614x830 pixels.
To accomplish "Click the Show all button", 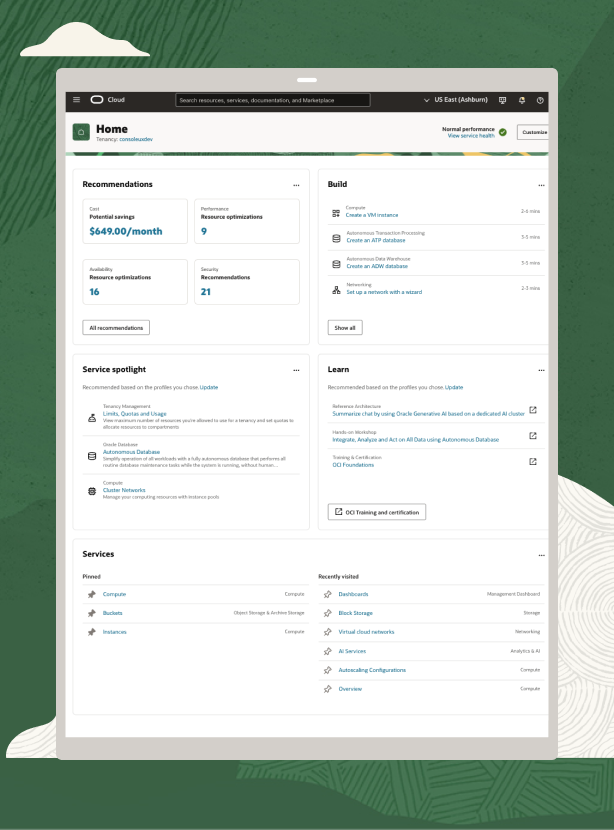I will 345,328.
